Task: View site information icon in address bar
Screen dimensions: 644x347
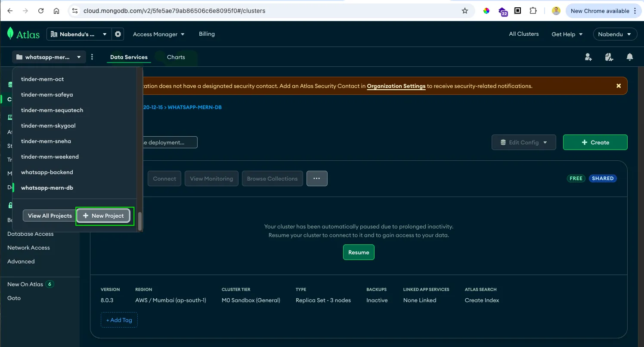Action: point(74,11)
